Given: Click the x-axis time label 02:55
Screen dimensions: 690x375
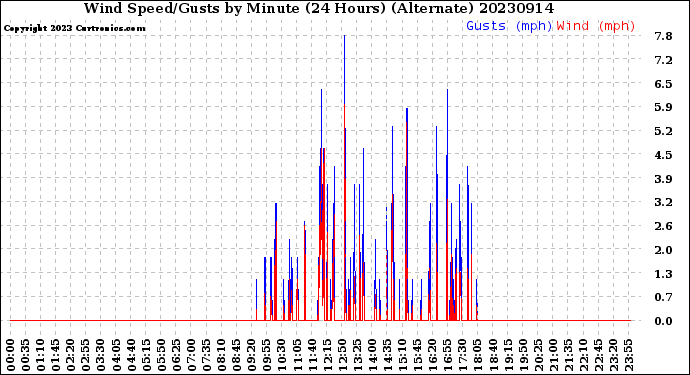Looking at the screenshot, I should pyautogui.click(x=86, y=355).
